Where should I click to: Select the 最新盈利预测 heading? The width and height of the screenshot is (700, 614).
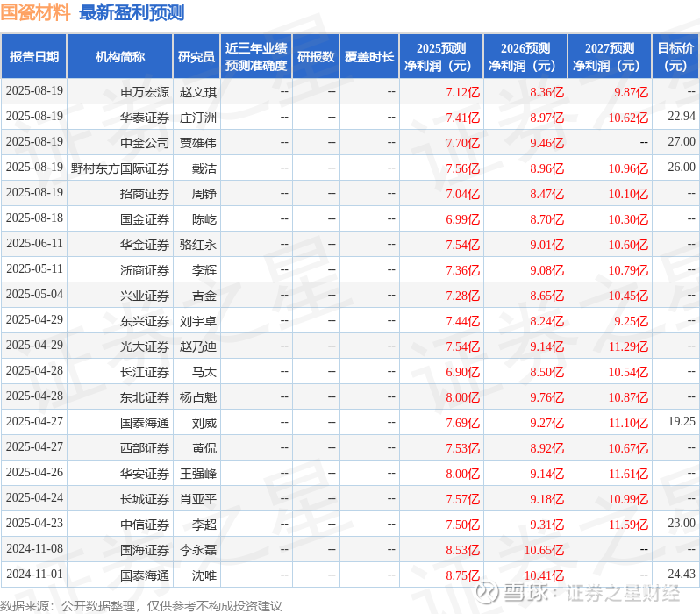tap(132, 12)
